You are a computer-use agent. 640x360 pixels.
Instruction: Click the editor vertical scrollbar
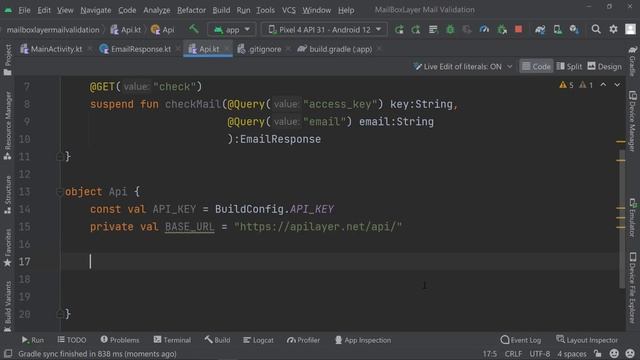[x=622, y=218]
